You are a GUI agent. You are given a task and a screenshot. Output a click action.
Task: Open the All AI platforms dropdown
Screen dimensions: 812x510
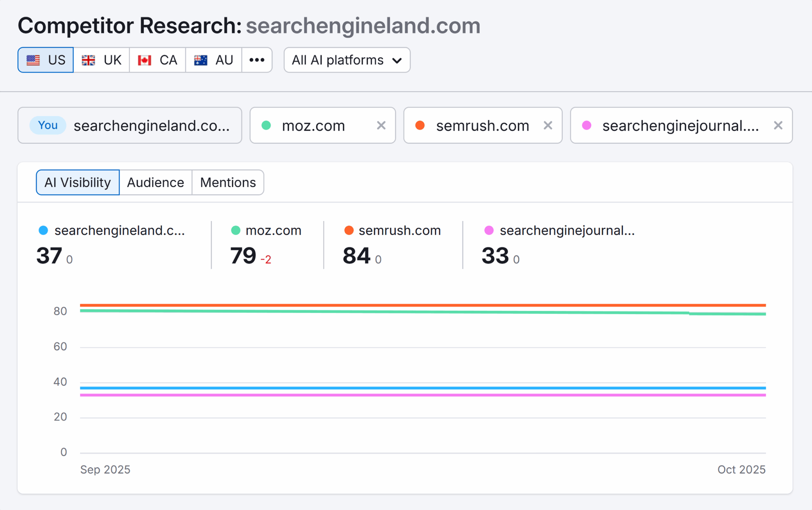pos(347,60)
